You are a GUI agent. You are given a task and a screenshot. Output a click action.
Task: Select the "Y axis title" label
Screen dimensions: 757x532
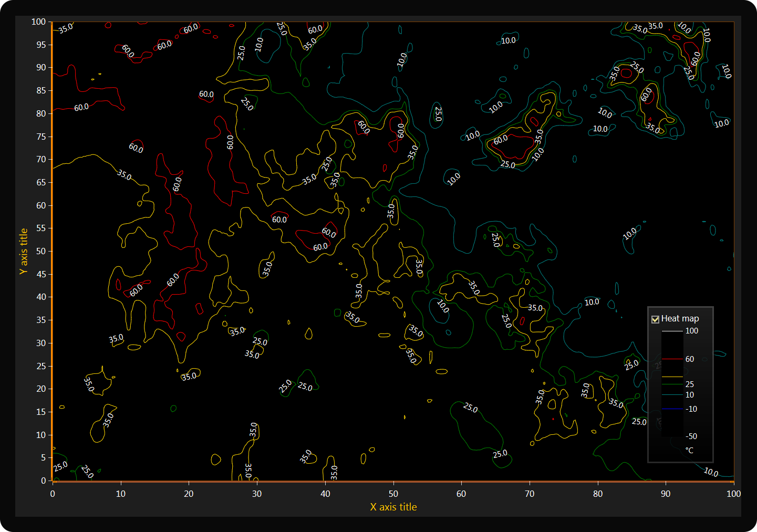click(24, 251)
